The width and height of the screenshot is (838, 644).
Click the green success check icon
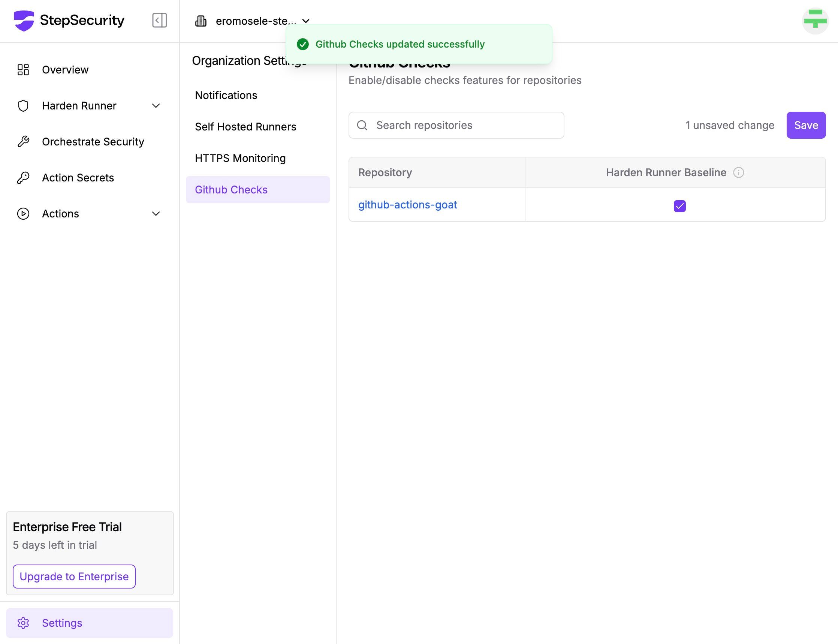coord(303,45)
